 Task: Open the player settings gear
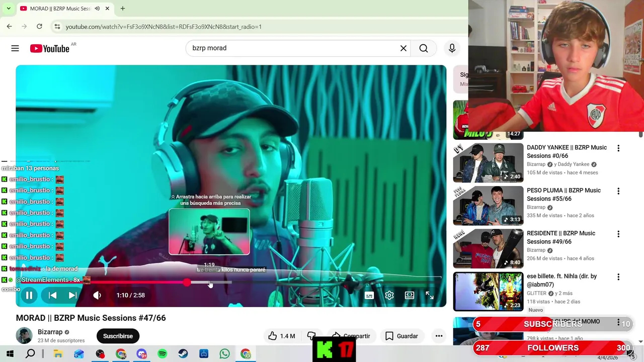coord(389,296)
